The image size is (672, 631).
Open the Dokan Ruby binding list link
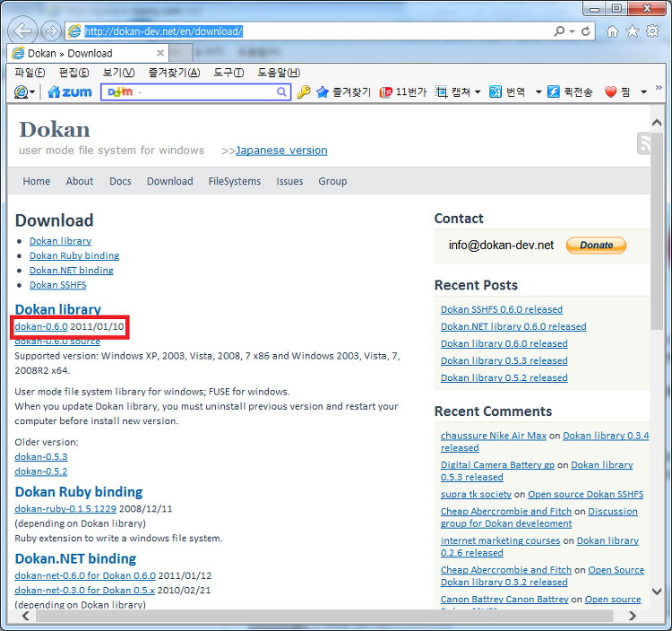coord(74,256)
